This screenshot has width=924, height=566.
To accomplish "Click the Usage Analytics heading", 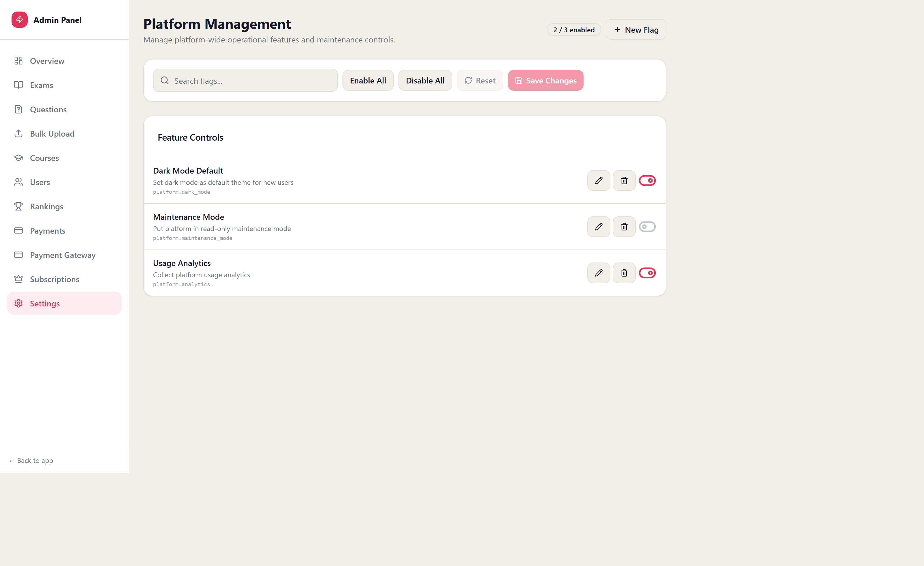I will 182,263.
